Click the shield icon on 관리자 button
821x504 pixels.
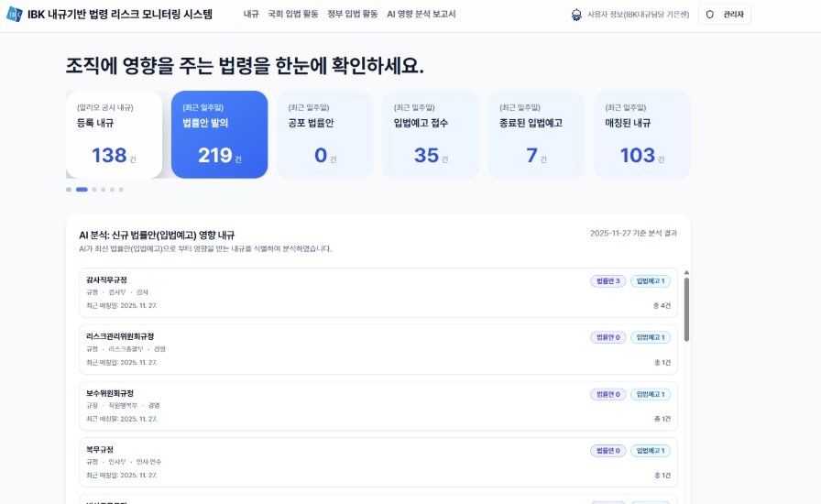coord(709,15)
